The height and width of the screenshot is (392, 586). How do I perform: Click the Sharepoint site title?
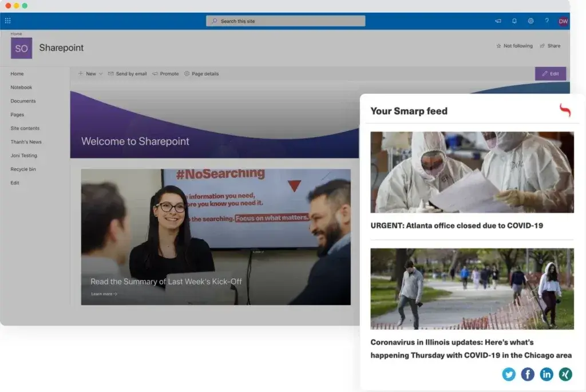click(x=61, y=48)
